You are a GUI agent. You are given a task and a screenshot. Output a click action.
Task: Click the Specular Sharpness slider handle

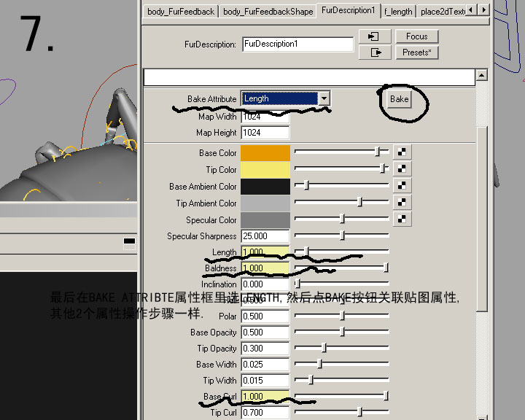point(342,235)
